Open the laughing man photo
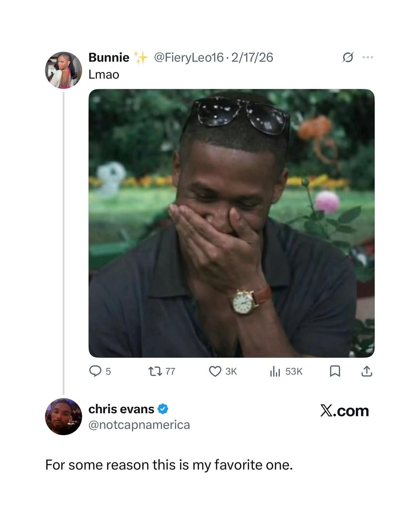The height and width of the screenshot is (525, 420). coord(231,223)
